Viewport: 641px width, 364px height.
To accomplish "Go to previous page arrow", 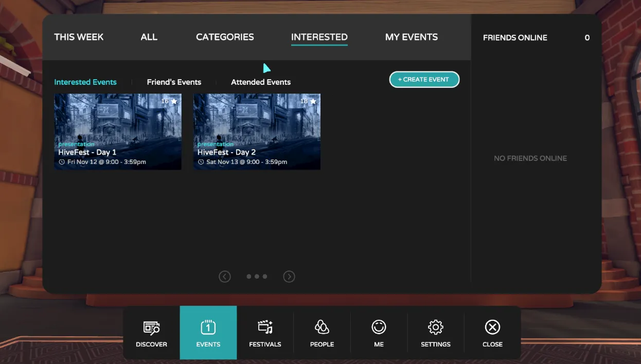I will coord(225,277).
